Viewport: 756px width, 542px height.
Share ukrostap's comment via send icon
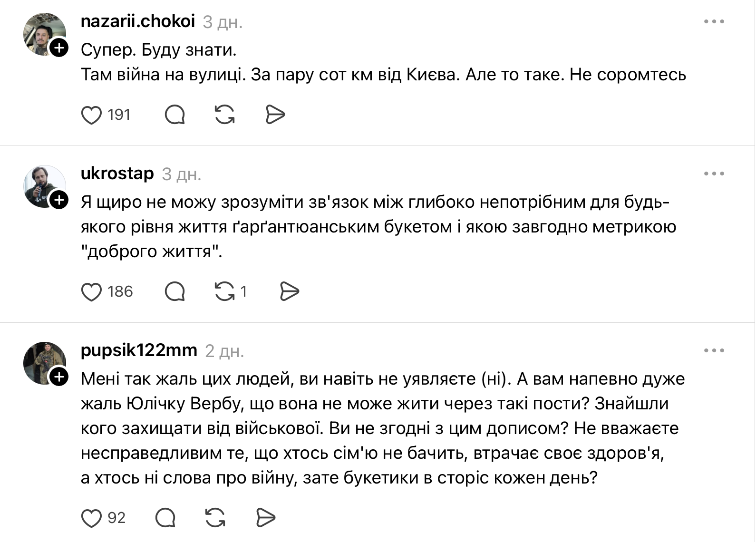[x=289, y=292]
